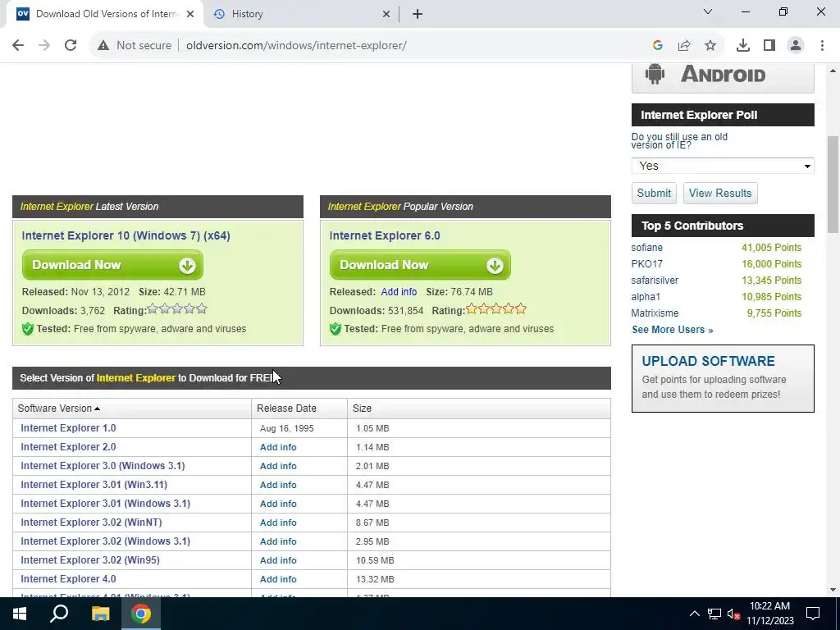Open Internet Explorer 4.0 link
Viewport: 840px width, 630px height.
click(x=68, y=579)
